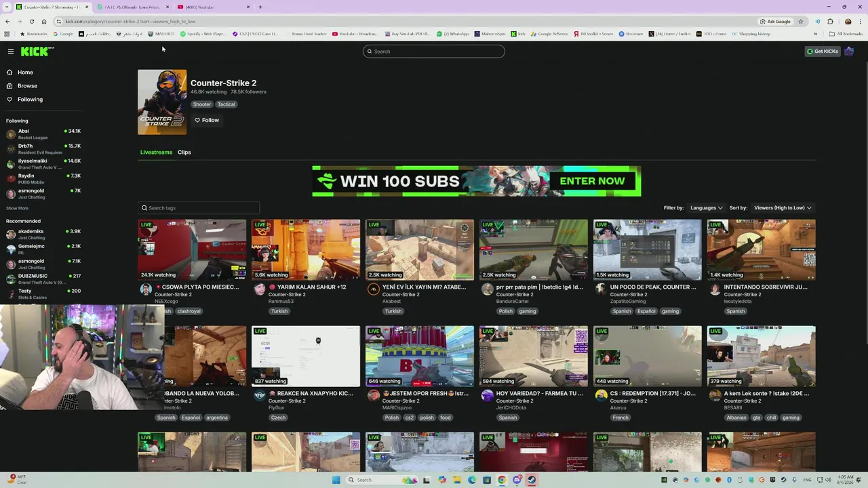This screenshot has width=868, height=488.
Task: Click the Search tags field
Action: coord(198,208)
